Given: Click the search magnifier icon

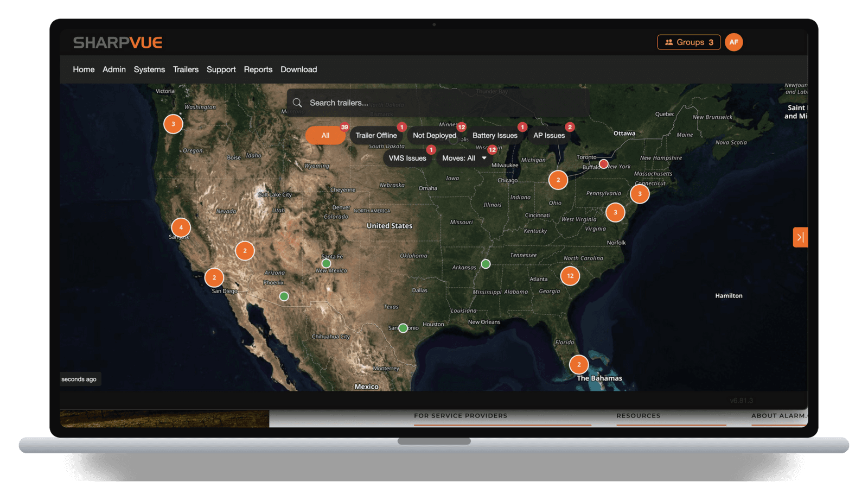Looking at the screenshot, I should [297, 103].
